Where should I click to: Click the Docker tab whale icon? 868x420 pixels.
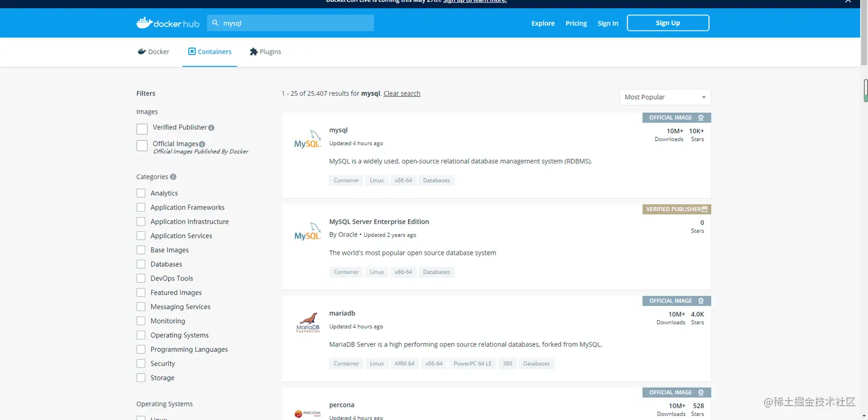coord(142,52)
